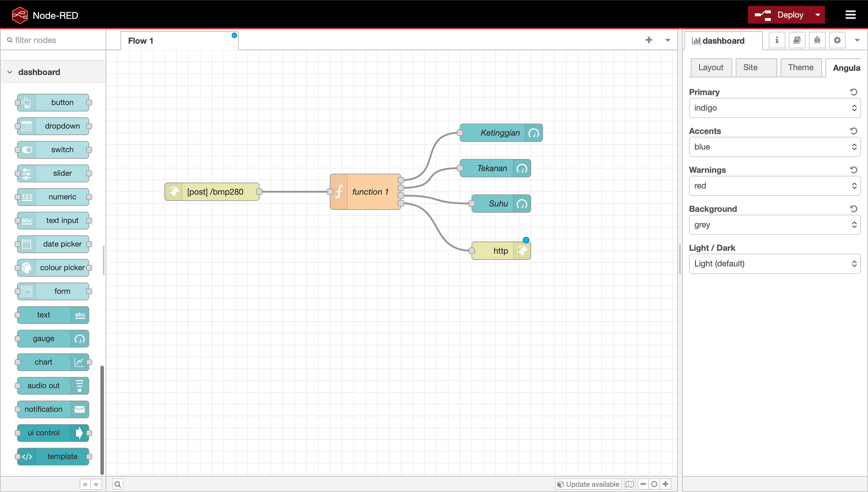Viewport: 868px width, 492px height.
Task: Zoom in the workspace
Action: (x=665, y=484)
